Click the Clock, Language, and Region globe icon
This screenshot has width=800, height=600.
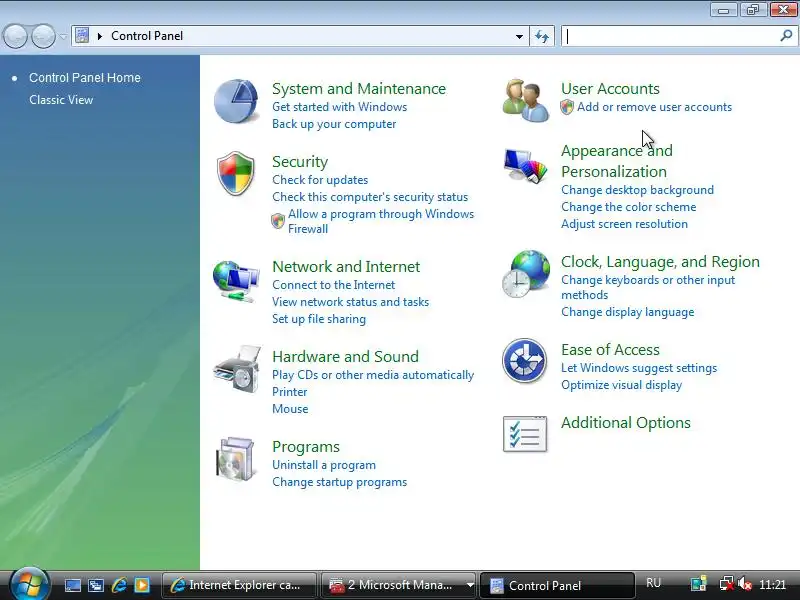526,274
